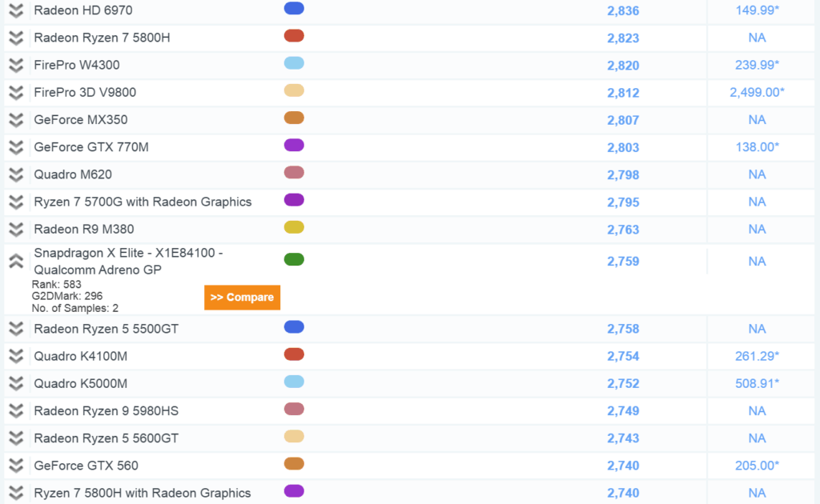Click the Compare button for Snapdragon

tap(242, 297)
